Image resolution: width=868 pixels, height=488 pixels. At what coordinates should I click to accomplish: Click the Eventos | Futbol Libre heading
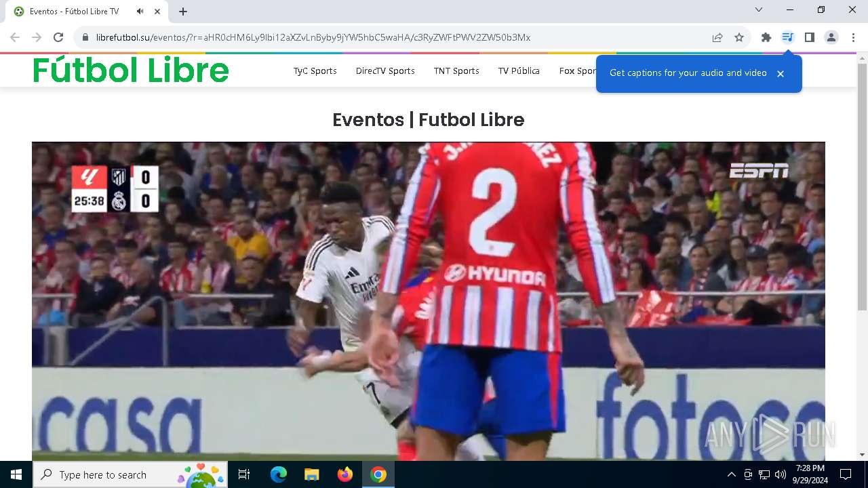429,120
